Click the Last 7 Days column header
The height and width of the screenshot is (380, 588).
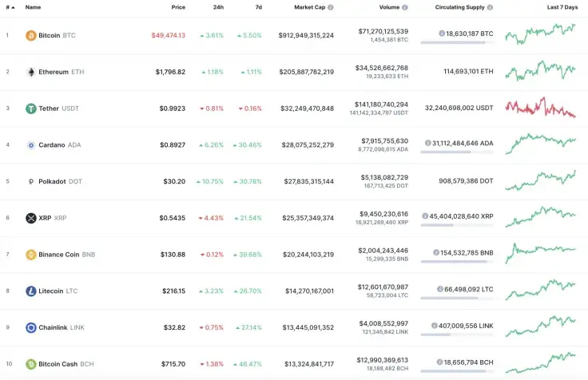pyautogui.click(x=562, y=7)
